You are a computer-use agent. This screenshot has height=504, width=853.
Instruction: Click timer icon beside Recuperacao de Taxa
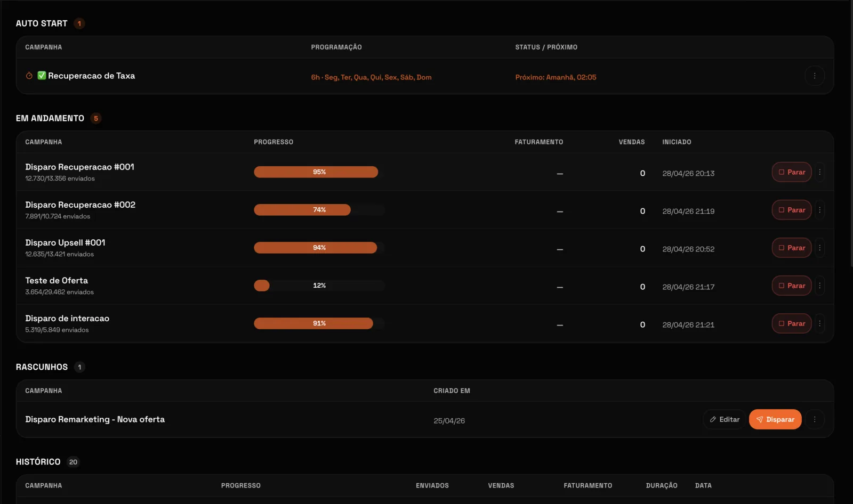(x=29, y=76)
